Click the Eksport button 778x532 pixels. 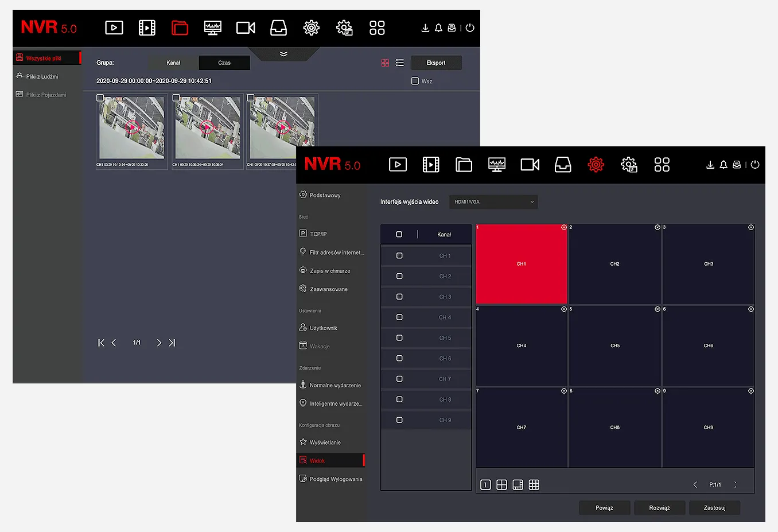(x=436, y=63)
